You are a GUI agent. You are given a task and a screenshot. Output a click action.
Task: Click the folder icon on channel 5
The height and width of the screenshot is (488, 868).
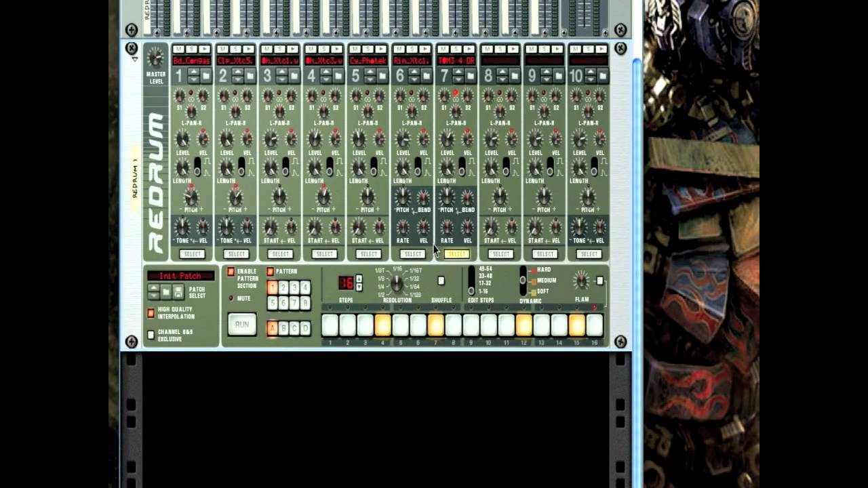point(382,76)
